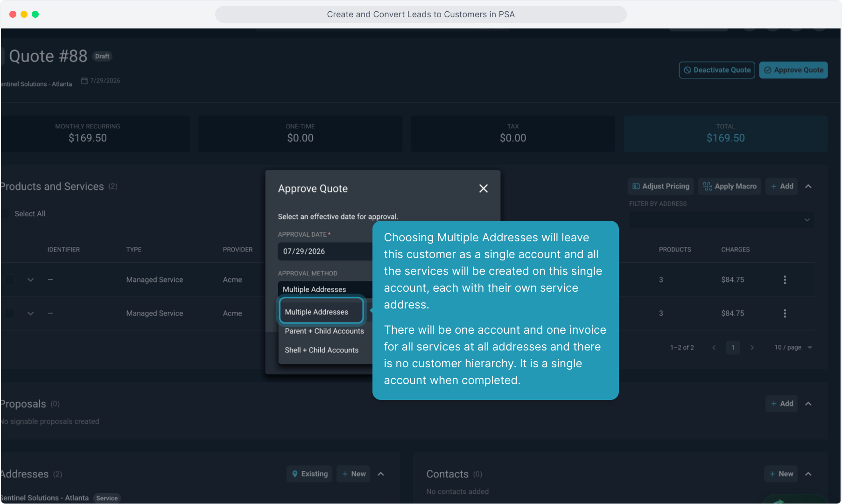Click the Tax $0.00 value
The width and height of the screenshot is (842, 504).
pyautogui.click(x=513, y=138)
